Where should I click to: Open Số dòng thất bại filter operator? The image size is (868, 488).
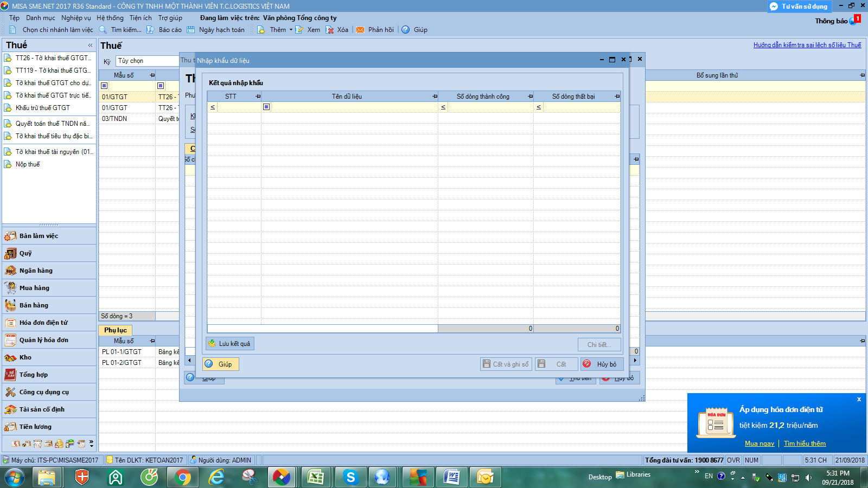539,107
